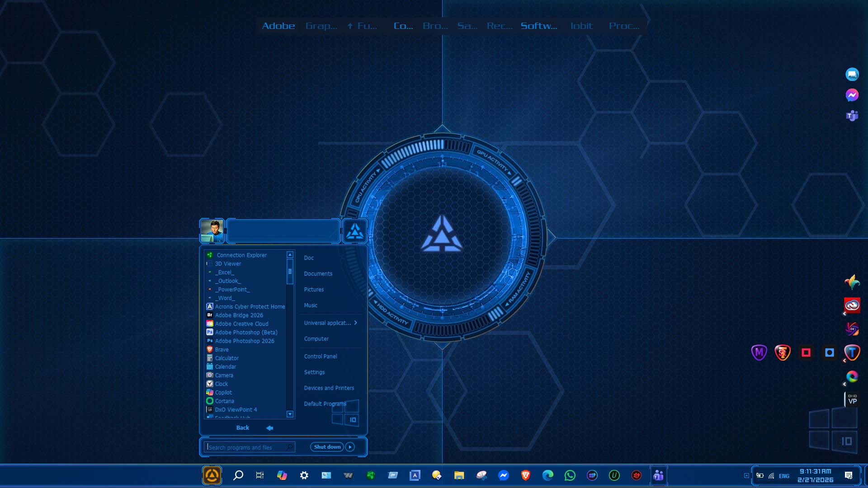Image resolution: width=868 pixels, height=488 pixels.
Task: Open Brave browser from the taskbar
Action: pyautogui.click(x=525, y=475)
